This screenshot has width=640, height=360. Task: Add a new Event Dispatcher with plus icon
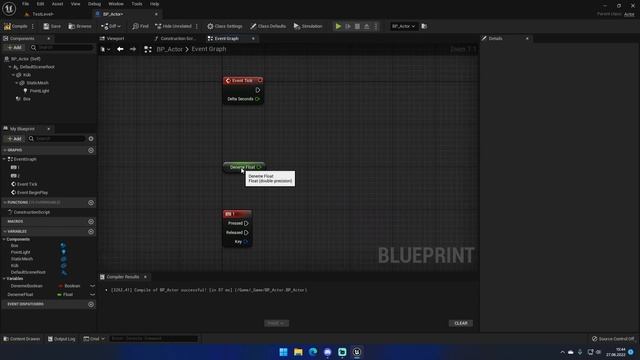91,304
